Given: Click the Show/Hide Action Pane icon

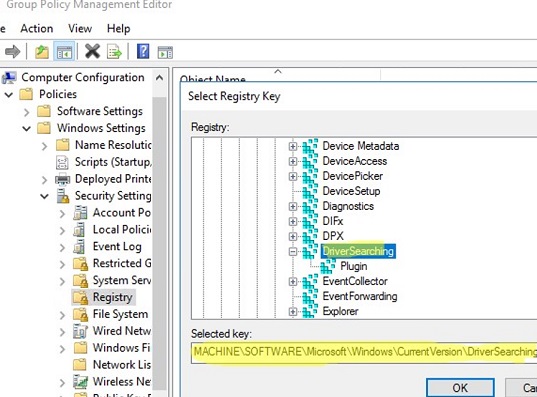Looking at the screenshot, I should pos(165,52).
